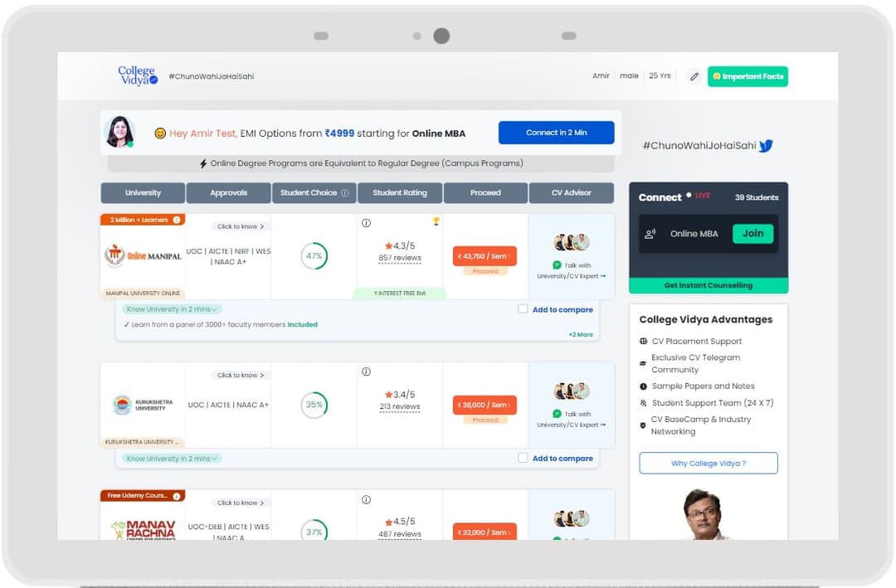Click the smiley emoji beside Hey Amir Test
896x588 pixels.
(x=161, y=134)
